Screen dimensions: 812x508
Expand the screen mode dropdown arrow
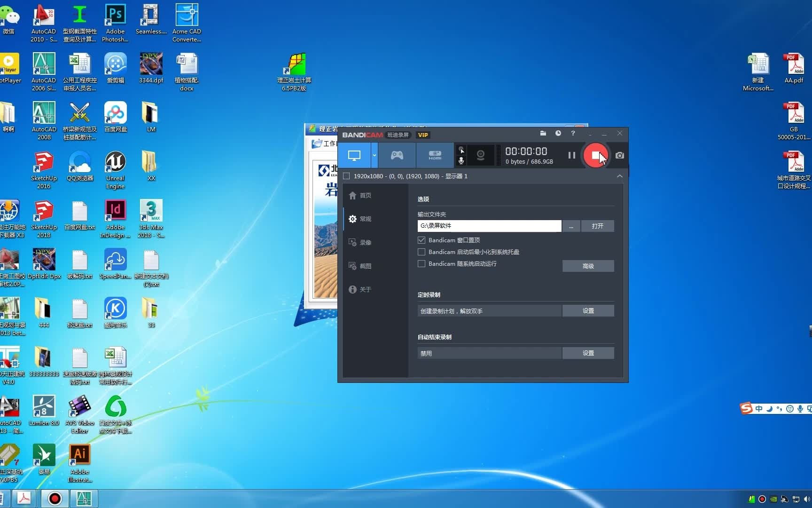(375, 155)
